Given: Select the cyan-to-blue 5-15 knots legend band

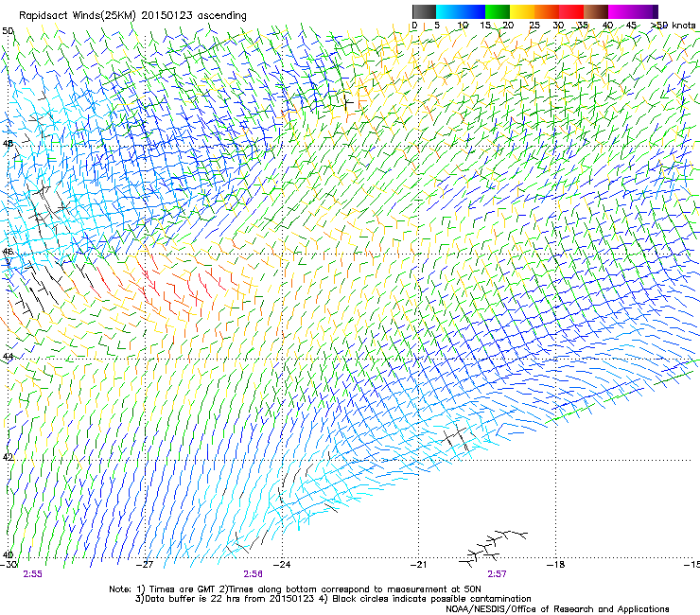Looking at the screenshot, I should (461, 11).
